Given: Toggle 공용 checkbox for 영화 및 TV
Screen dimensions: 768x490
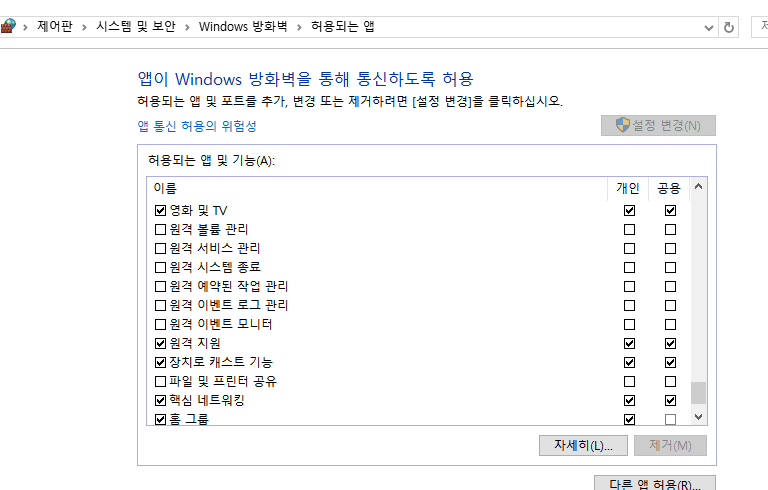Looking at the screenshot, I should pos(671,211).
